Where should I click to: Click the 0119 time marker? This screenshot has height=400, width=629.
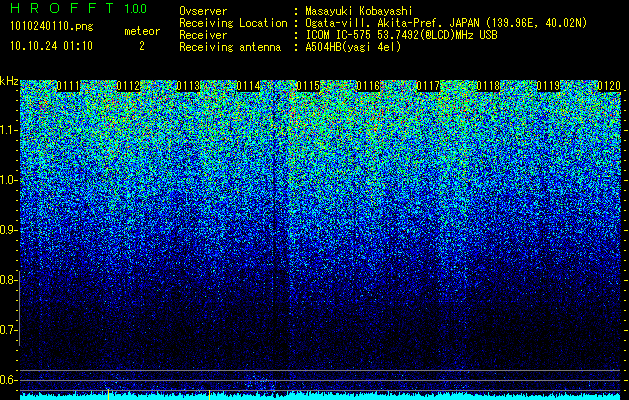pyautogui.click(x=548, y=86)
